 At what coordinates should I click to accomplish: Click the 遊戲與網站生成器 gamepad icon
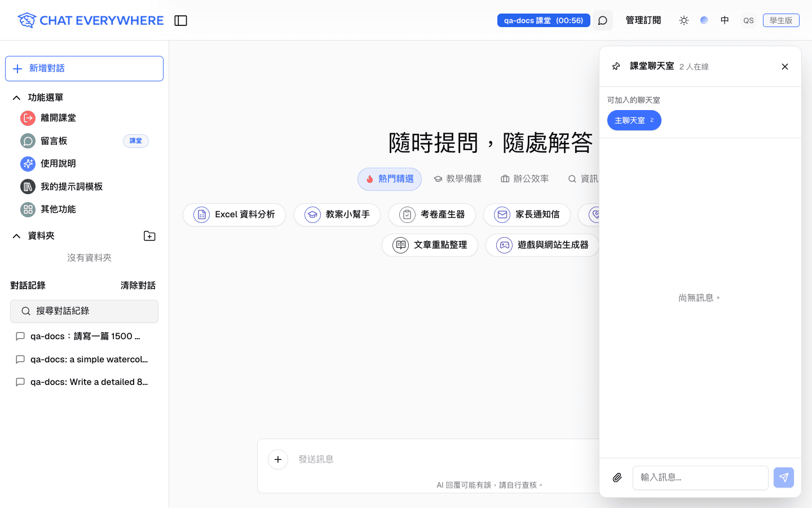[504, 245]
